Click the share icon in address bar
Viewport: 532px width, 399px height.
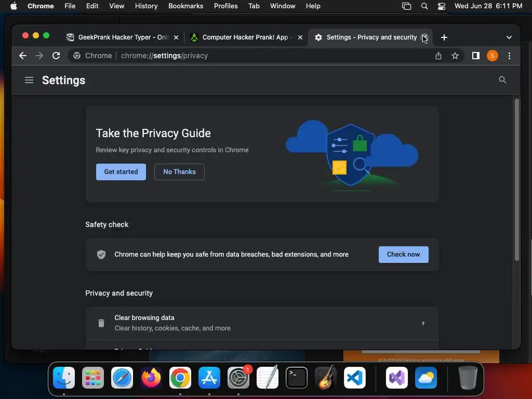pos(438,56)
